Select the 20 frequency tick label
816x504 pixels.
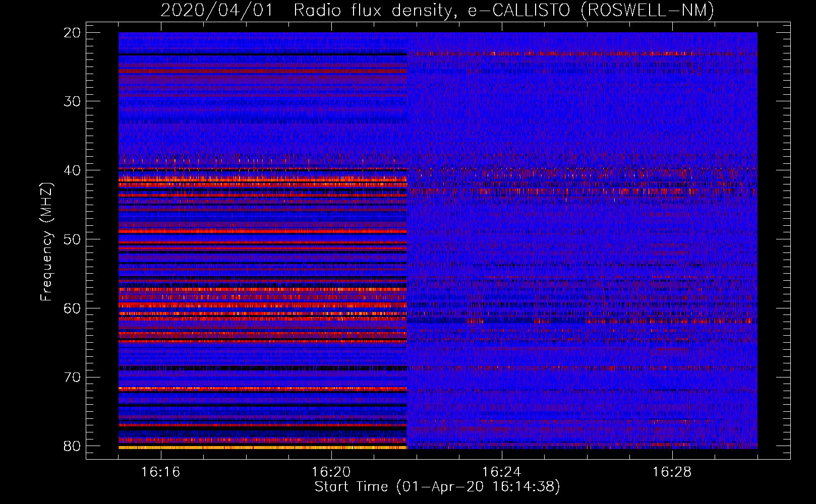(72, 33)
